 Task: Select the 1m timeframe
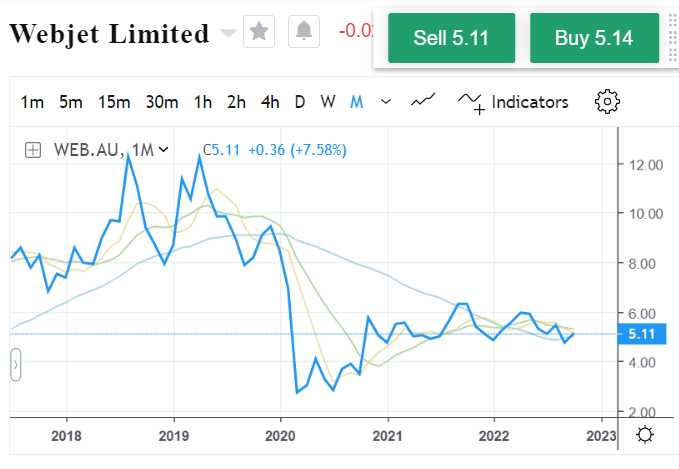pos(32,103)
